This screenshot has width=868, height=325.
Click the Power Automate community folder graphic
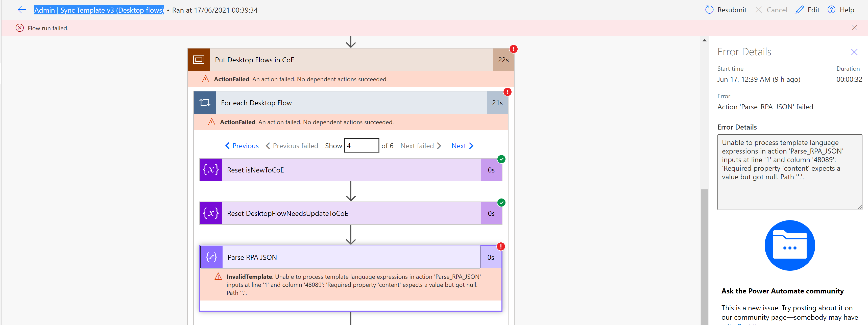[789, 245]
